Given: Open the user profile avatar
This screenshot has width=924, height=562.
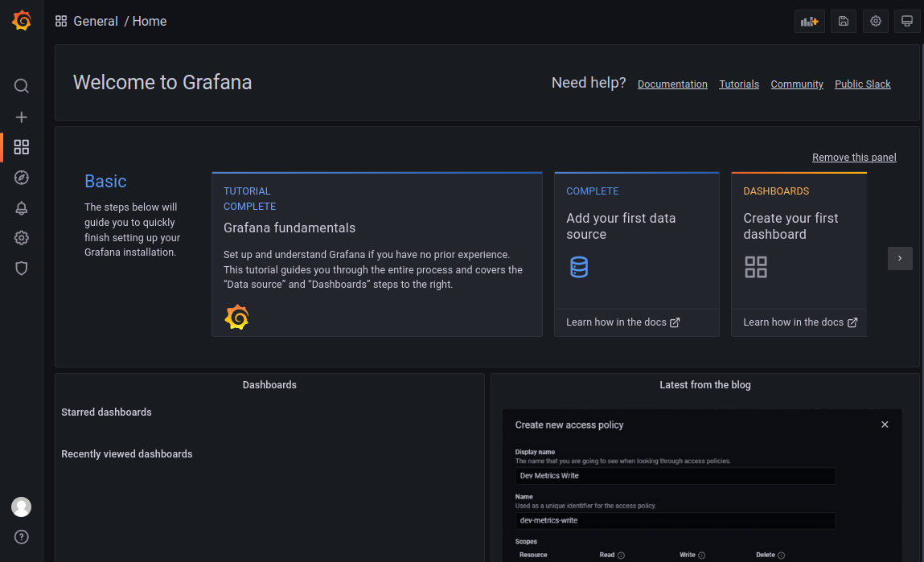Looking at the screenshot, I should click(x=21, y=507).
